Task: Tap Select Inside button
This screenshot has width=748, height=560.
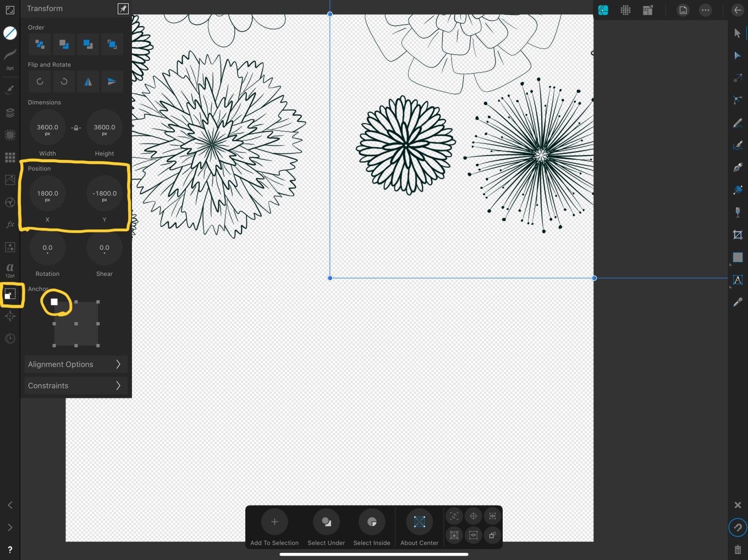Action: [x=372, y=522]
